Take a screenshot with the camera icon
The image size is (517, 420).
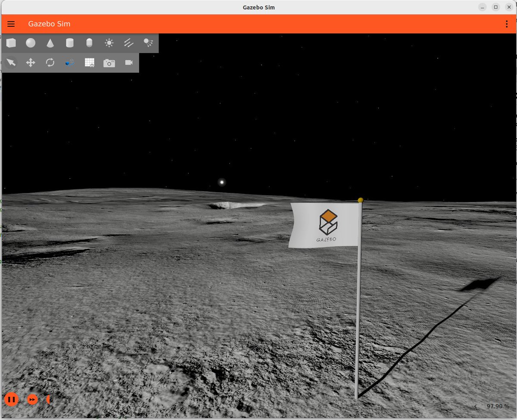[109, 63]
